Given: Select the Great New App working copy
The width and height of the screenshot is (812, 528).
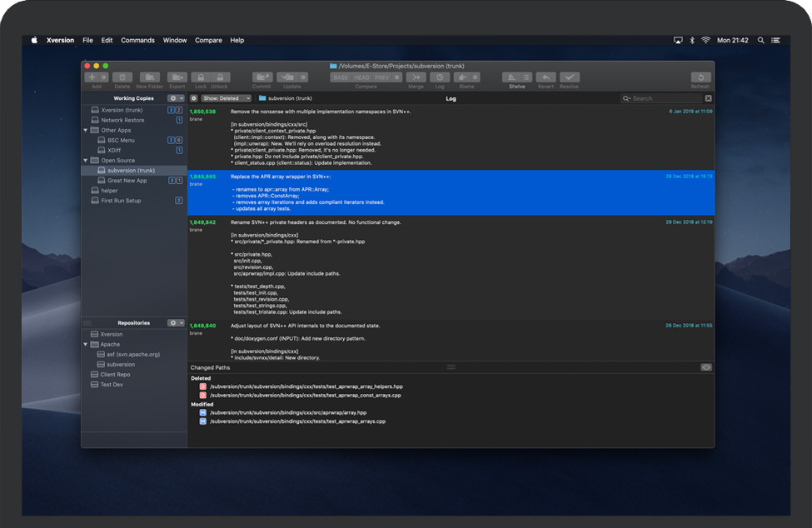Looking at the screenshot, I should (x=127, y=181).
